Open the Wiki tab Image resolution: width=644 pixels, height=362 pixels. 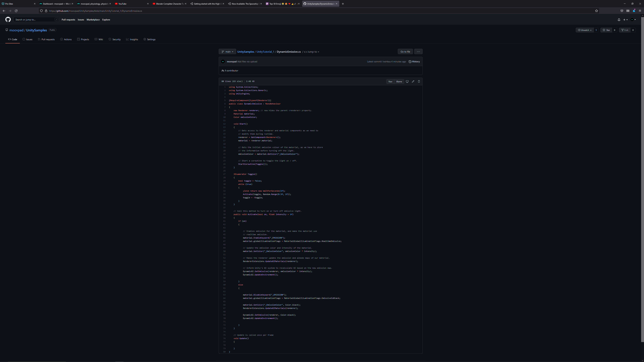[99, 40]
